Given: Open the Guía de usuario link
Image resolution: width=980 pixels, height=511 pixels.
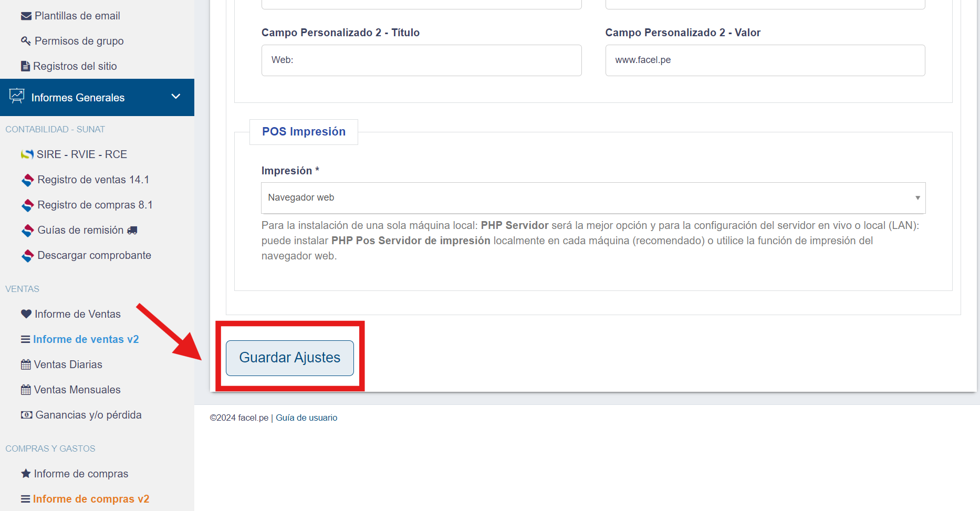Looking at the screenshot, I should (x=307, y=418).
